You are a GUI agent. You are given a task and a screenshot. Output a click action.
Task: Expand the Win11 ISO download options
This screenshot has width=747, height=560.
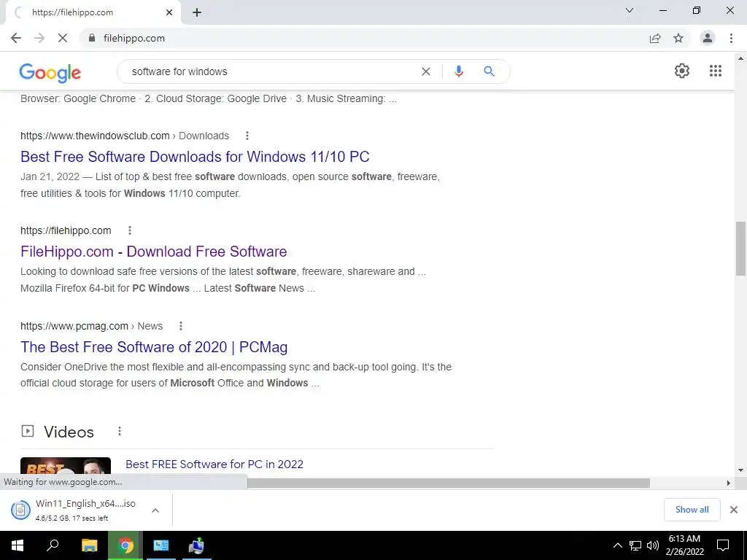click(x=155, y=510)
